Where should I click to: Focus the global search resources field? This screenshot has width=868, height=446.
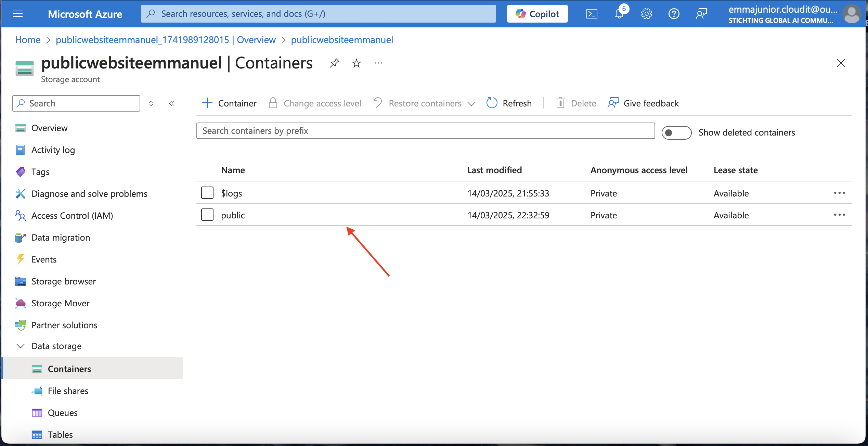(318, 14)
